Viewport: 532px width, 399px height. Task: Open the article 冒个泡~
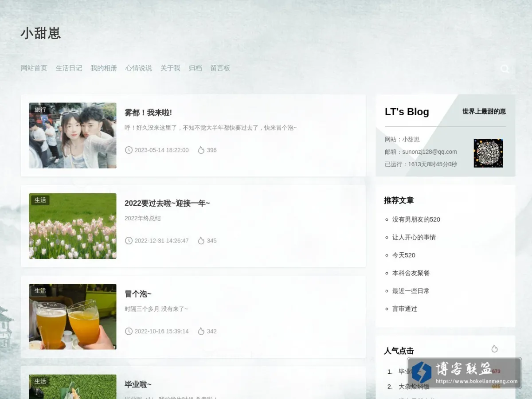coord(138,294)
